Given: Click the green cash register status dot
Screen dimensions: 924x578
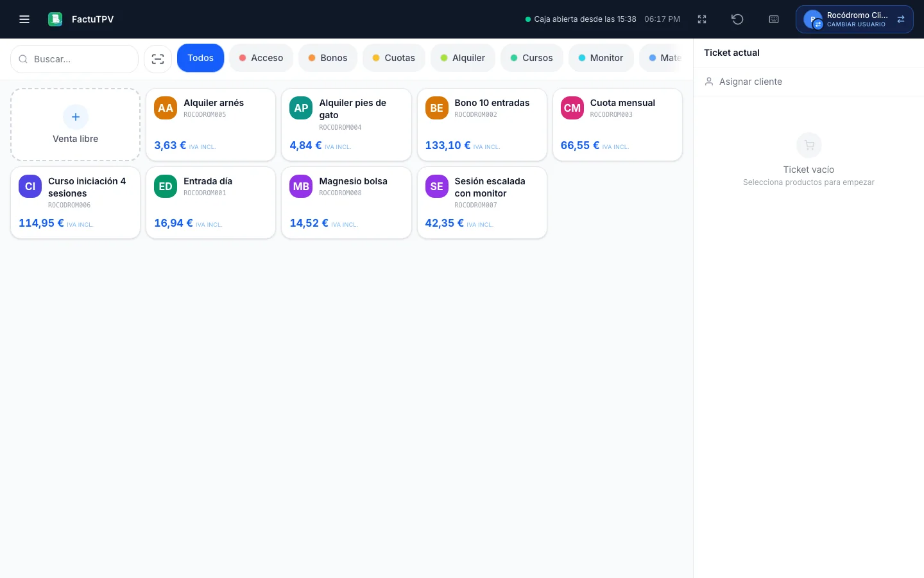Looking at the screenshot, I should pyautogui.click(x=528, y=19).
